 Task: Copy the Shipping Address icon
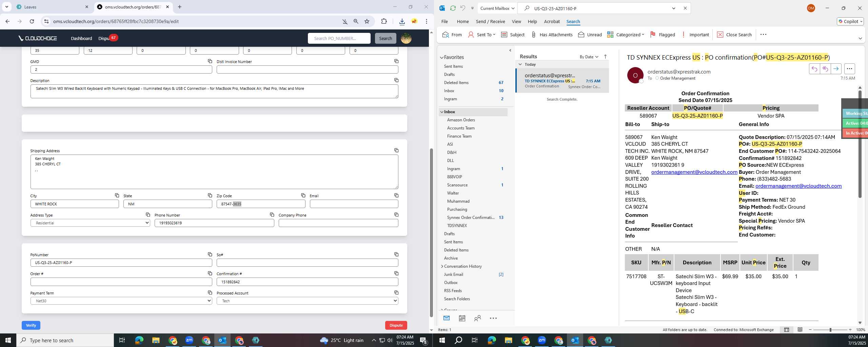pyautogui.click(x=396, y=150)
